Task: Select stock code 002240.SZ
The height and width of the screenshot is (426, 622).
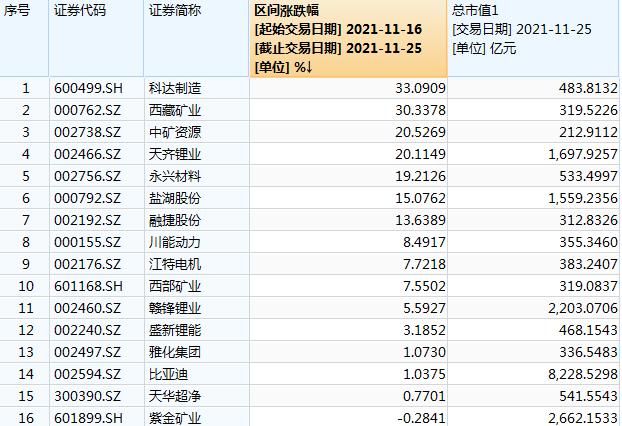Action: click(87, 330)
